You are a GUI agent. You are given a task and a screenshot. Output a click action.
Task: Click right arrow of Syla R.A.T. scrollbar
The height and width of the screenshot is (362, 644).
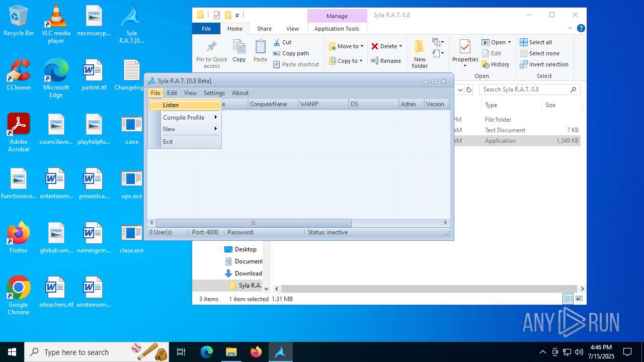[445, 223]
